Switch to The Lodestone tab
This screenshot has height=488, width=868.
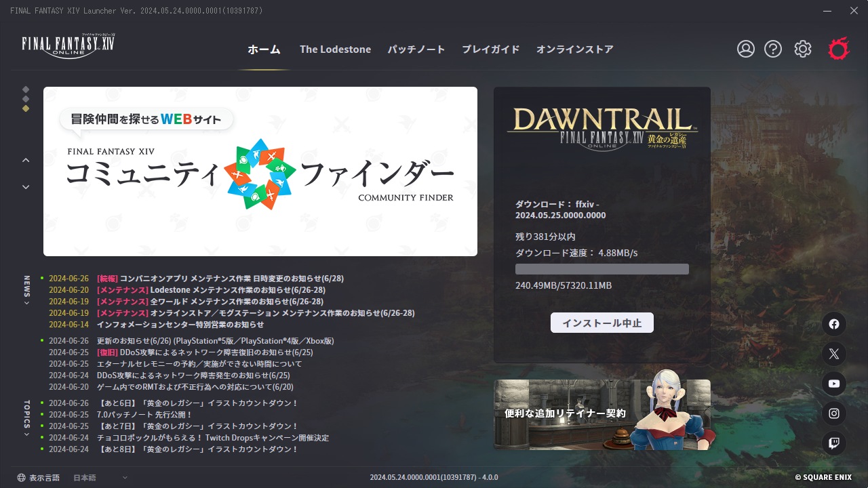pos(335,49)
